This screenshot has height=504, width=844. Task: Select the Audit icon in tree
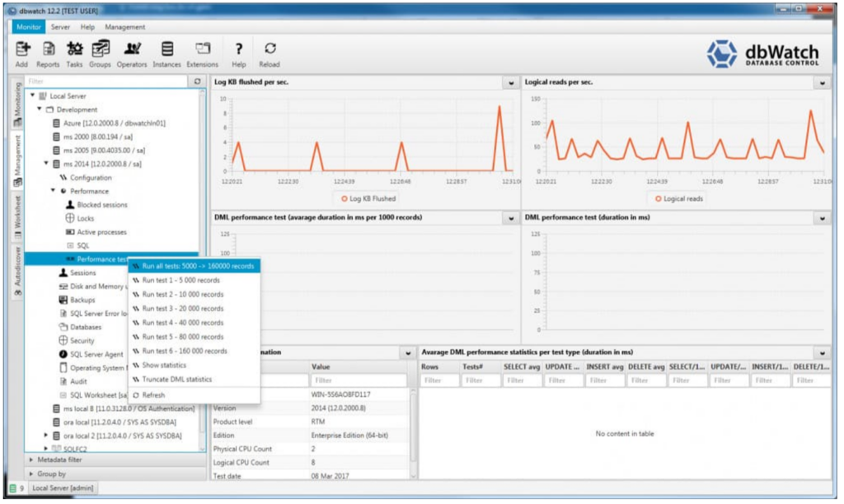[x=63, y=381]
